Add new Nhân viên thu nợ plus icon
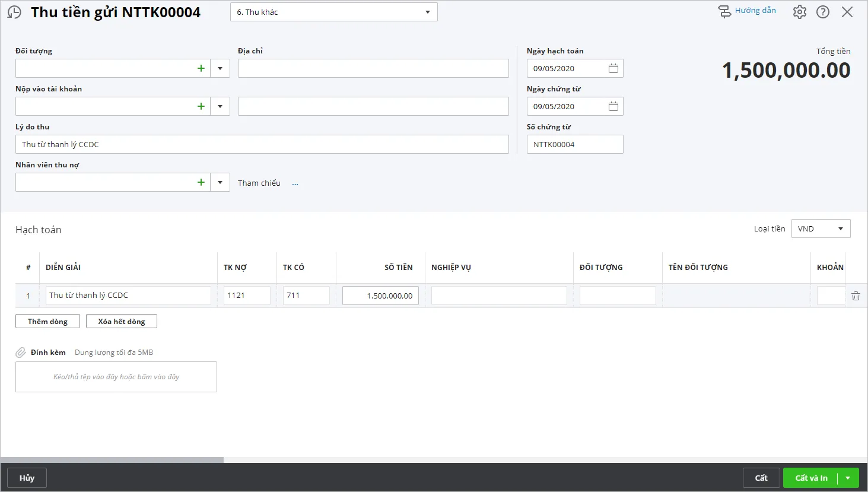The height and width of the screenshot is (492, 868). pyautogui.click(x=201, y=182)
